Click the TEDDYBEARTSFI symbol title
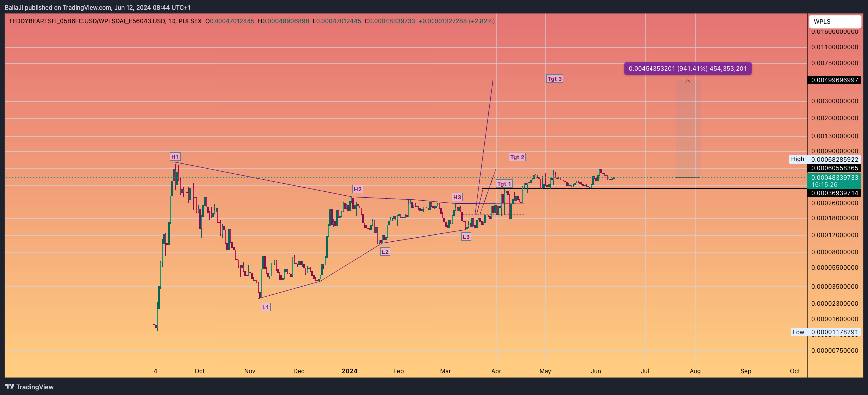The image size is (868, 395). click(88, 21)
